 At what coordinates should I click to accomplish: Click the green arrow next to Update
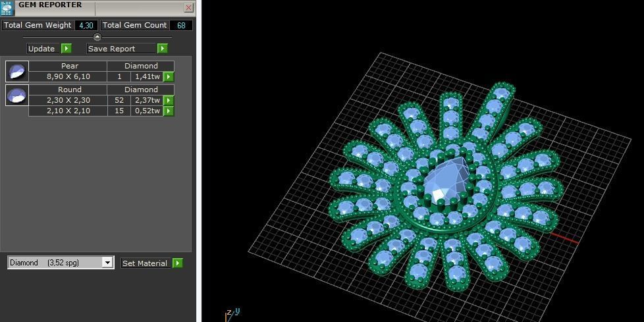[67, 49]
